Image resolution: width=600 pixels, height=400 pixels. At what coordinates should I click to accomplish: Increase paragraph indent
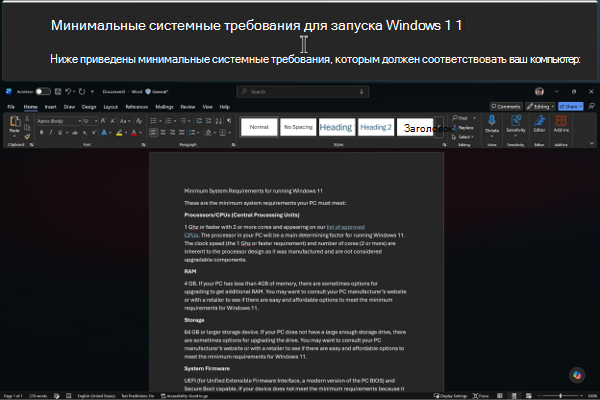[x=209, y=121]
